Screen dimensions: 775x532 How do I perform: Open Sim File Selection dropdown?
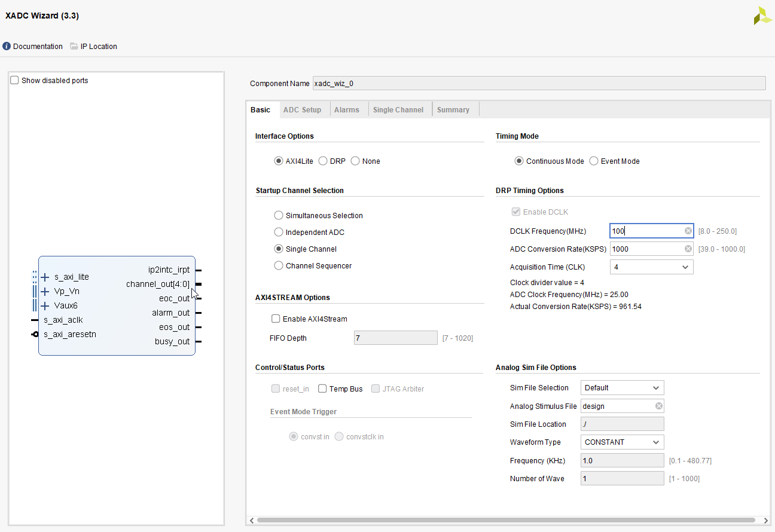[623, 387]
